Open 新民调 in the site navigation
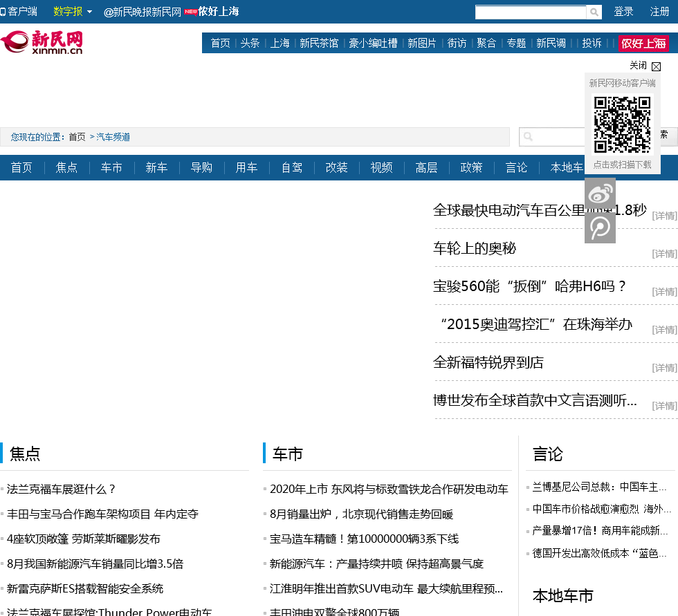This screenshot has height=616, width=678. (x=551, y=43)
